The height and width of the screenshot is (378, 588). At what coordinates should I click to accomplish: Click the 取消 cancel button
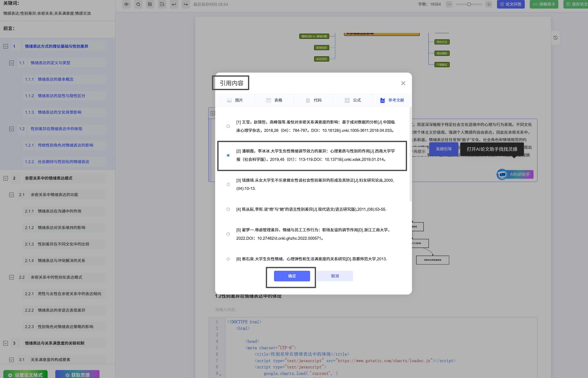pos(335,276)
